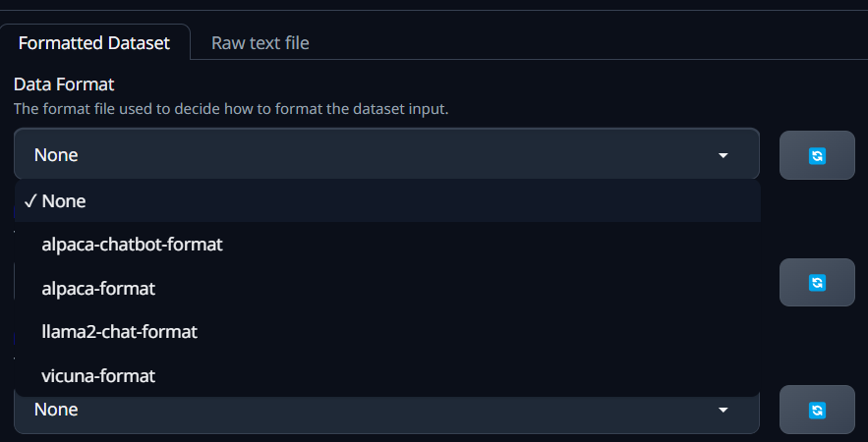Click the format file description text
Image resolution: width=868 pixels, height=442 pixels.
click(x=231, y=109)
